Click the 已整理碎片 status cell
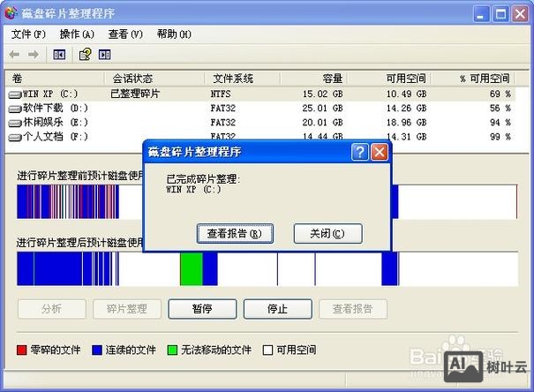The height and width of the screenshot is (392, 534). tap(135, 94)
